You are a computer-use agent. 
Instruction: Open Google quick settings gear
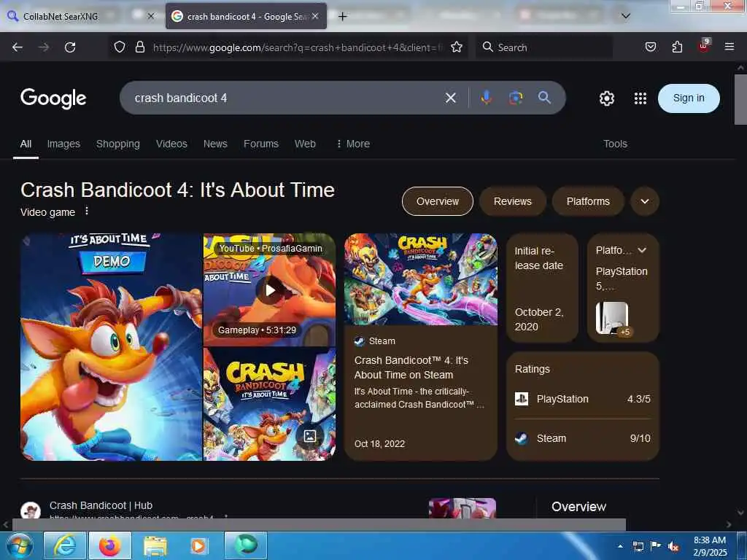click(606, 98)
